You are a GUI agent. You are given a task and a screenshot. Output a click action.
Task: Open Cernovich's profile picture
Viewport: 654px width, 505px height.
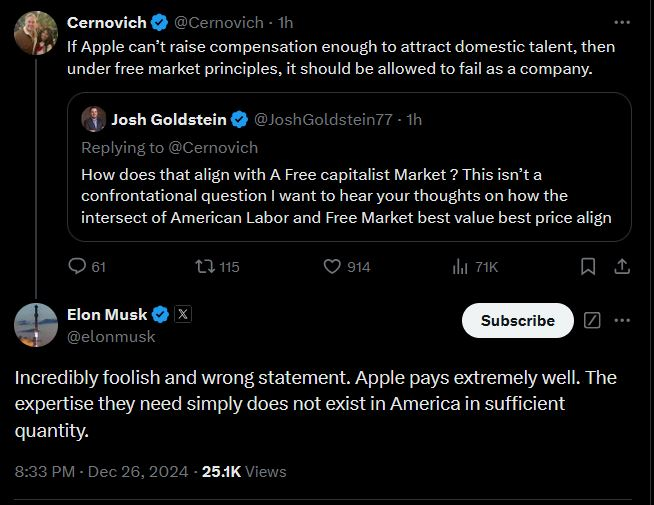tap(35, 36)
